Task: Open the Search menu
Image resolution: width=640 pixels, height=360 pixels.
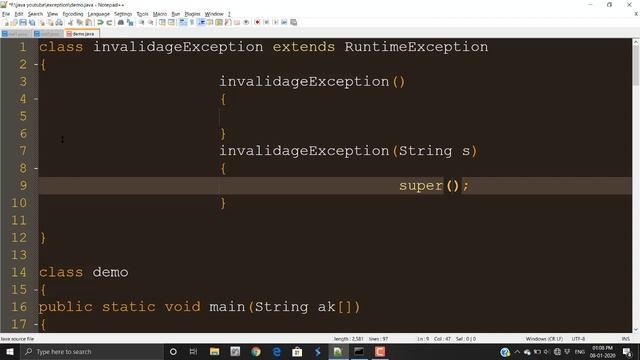Action: click(x=35, y=14)
